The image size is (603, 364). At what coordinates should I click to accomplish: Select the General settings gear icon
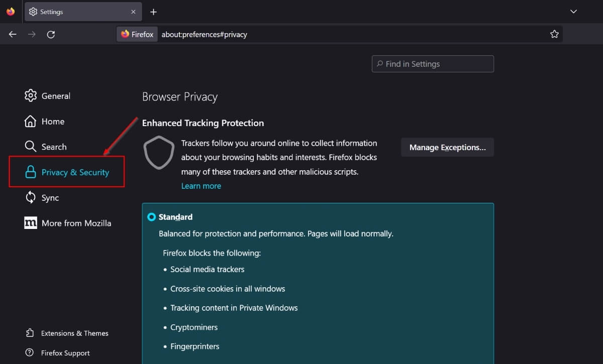pos(30,95)
